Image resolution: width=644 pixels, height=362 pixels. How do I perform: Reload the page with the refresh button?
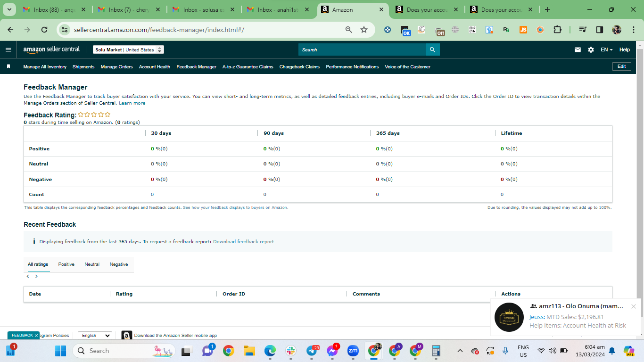(x=44, y=30)
